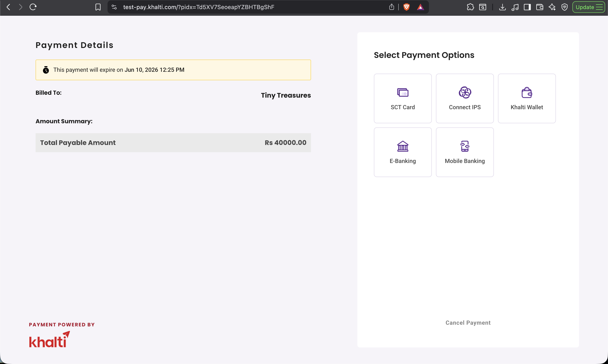608x364 pixels.
Task: Open the Brave Wallet icon
Action: [x=540, y=7]
